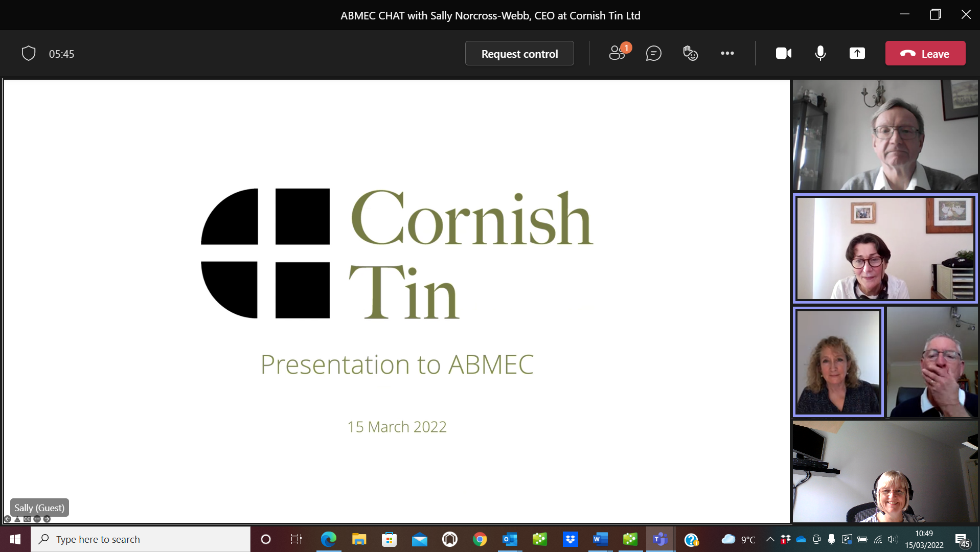This screenshot has width=980, height=552.
Task: Open the Wi-Fi network tray icon
Action: click(x=878, y=539)
